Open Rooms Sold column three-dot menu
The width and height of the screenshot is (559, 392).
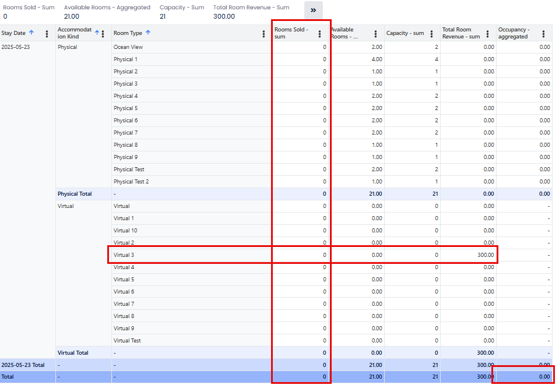[319, 34]
